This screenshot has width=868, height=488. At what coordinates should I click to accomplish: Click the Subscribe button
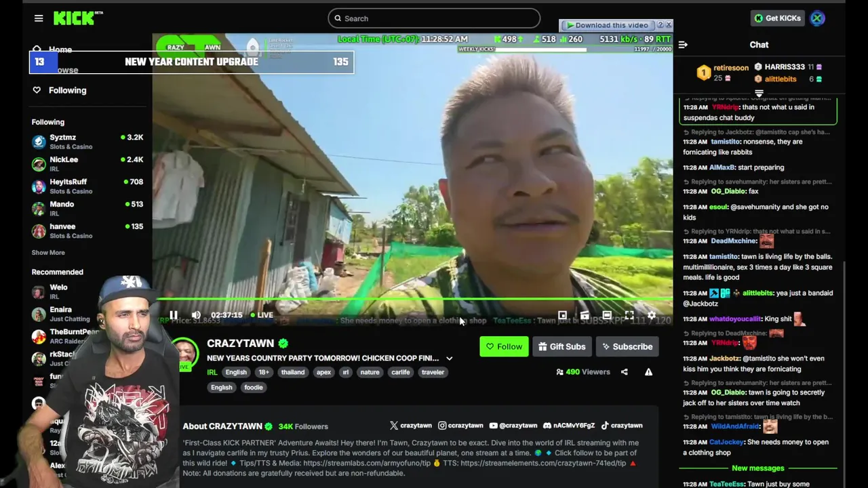click(x=627, y=346)
